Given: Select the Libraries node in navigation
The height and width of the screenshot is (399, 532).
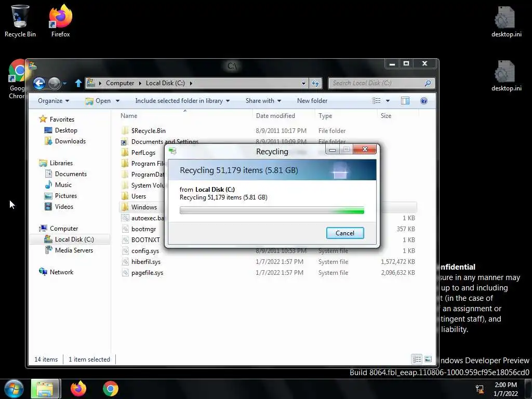Looking at the screenshot, I should click(x=61, y=163).
